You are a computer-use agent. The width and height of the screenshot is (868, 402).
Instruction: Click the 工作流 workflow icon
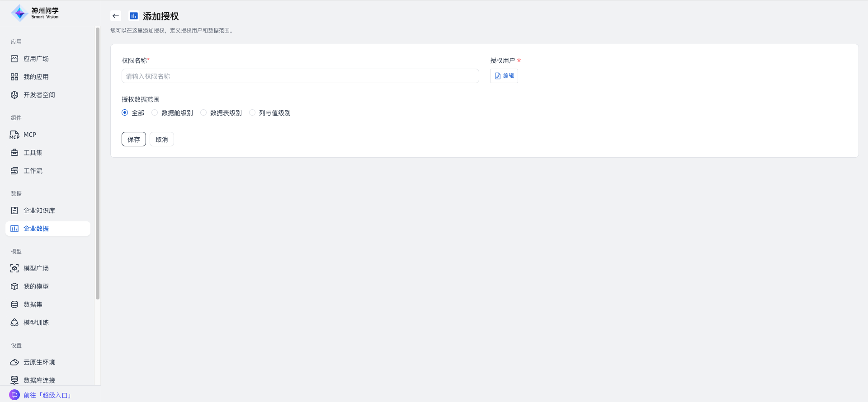coord(14,171)
